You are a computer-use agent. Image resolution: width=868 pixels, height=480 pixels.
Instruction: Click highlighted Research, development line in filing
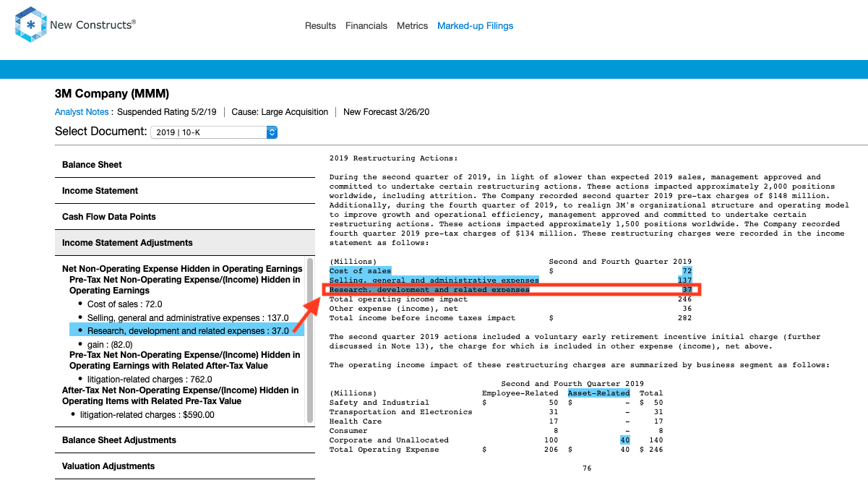pyautogui.click(x=429, y=290)
